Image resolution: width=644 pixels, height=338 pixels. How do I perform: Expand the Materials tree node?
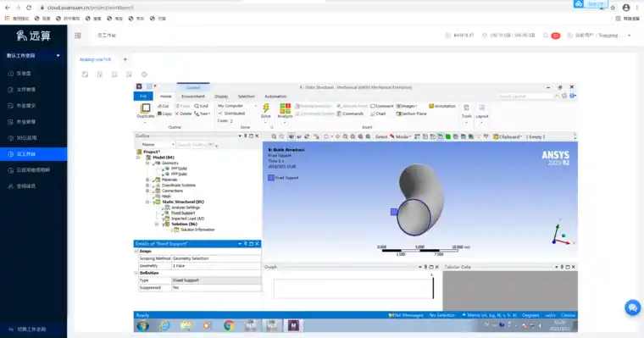click(x=147, y=180)
